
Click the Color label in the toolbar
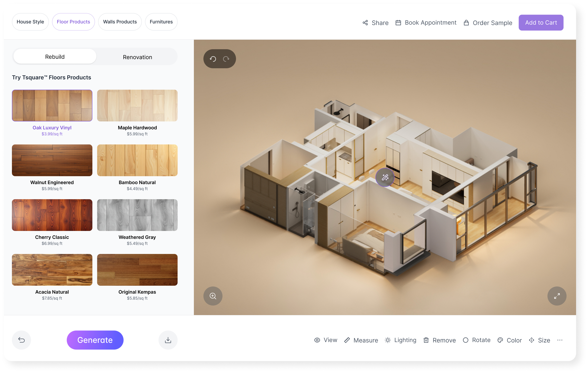[x=514, y=340]
